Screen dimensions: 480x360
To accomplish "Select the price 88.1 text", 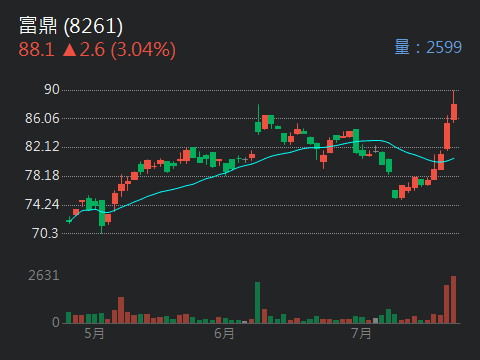I will click(x=37, y=50).
